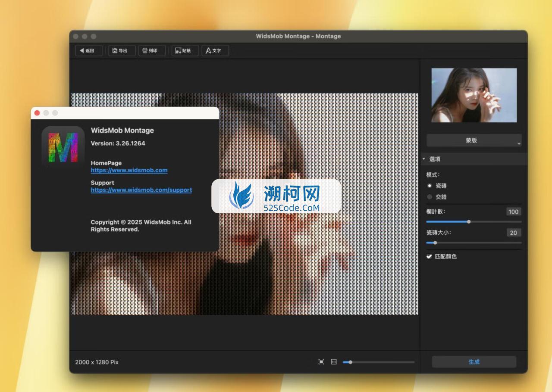Open the widsmob.com/support link
The width and height of the screenshot is (552, 392).
click(141, 190)
